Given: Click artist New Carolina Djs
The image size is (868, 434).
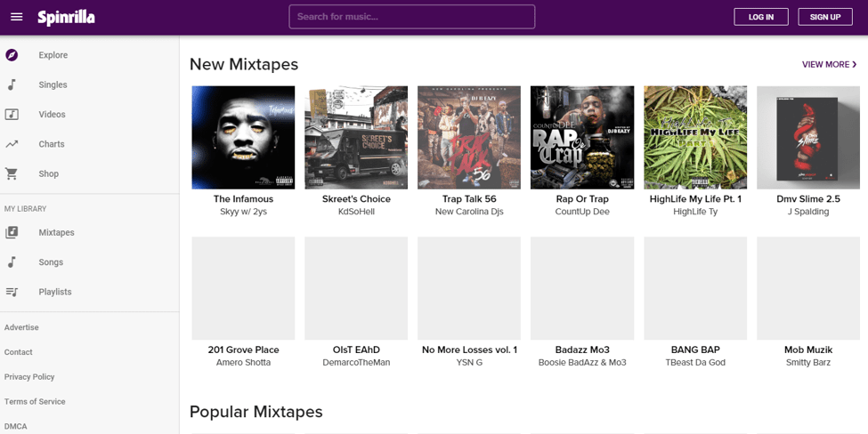Looking at the screenshot, I should coord(469,212).
